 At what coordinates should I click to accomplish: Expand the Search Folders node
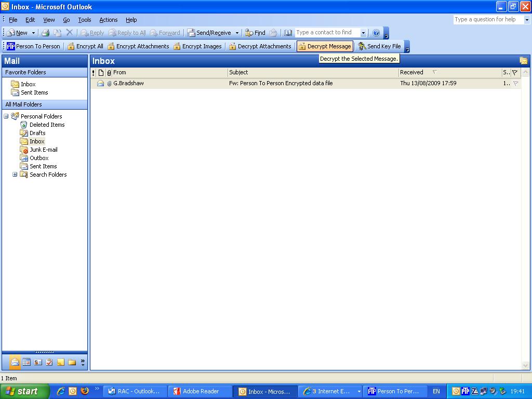15,175
